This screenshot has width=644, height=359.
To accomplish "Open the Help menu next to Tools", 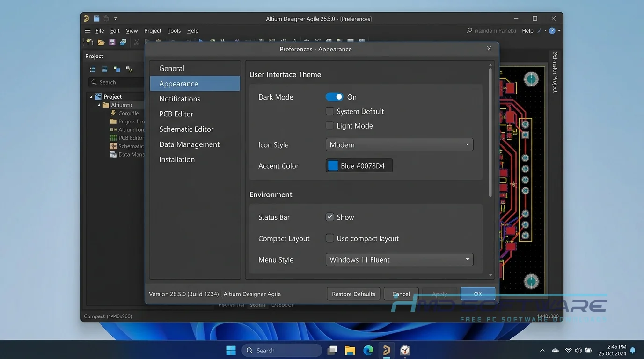I will (x=193, y=31).
